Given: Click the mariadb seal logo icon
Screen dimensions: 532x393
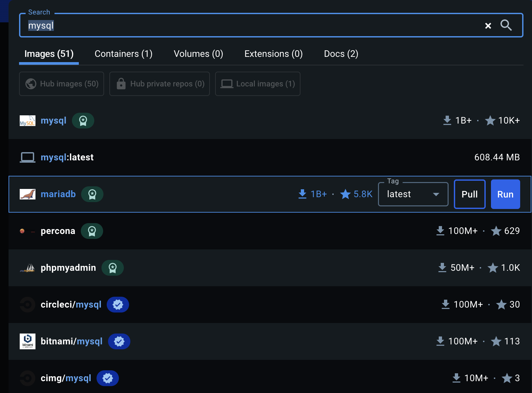Looking at the screenshot, I should pyautogui.click(x=28, y=194).
